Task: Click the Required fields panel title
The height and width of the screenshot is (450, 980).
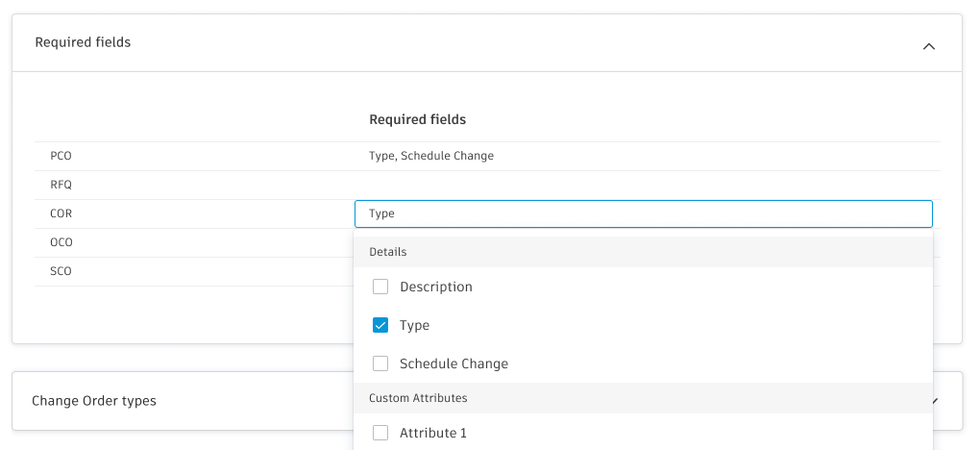Action: pos(83,42)
